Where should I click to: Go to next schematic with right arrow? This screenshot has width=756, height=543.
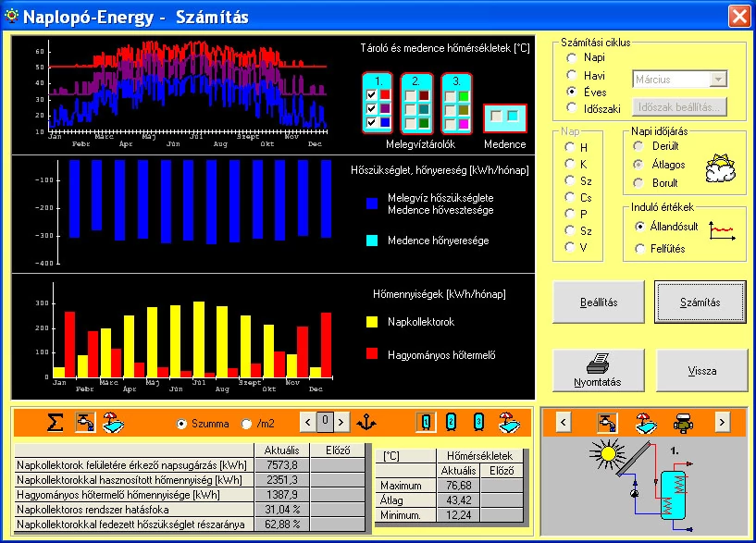point(722,423)
